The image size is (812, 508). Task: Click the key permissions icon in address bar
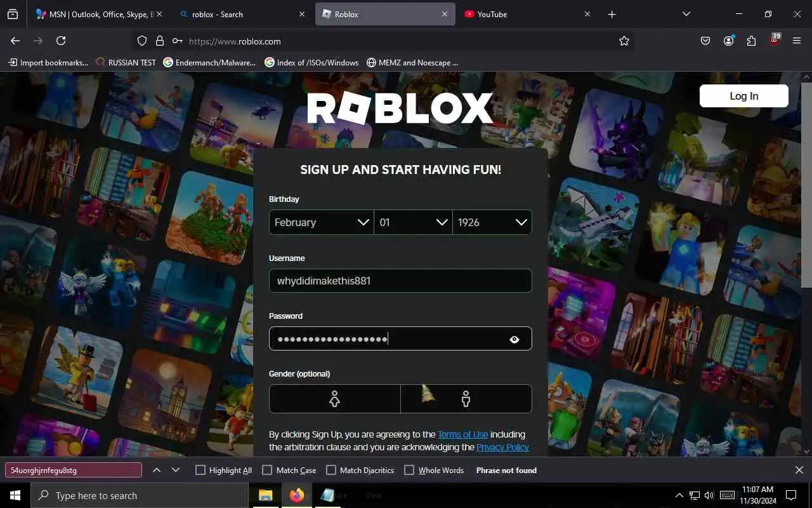coord(178,41)
